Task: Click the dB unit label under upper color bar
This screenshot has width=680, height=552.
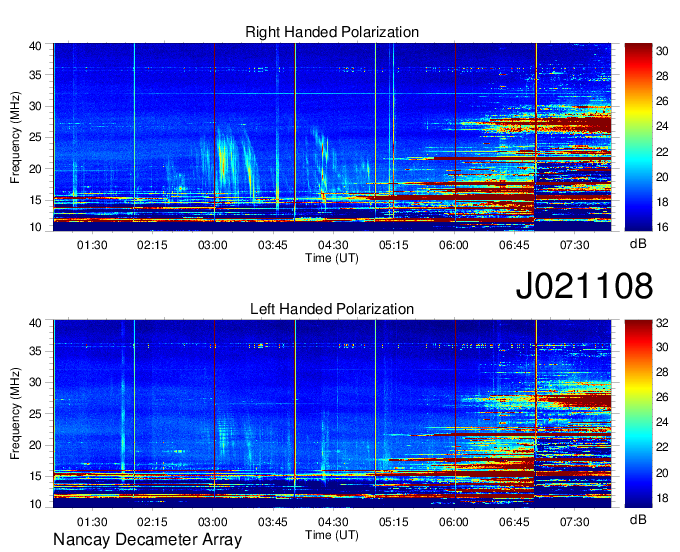Action: pyautogui.click(x=638, y=244)
